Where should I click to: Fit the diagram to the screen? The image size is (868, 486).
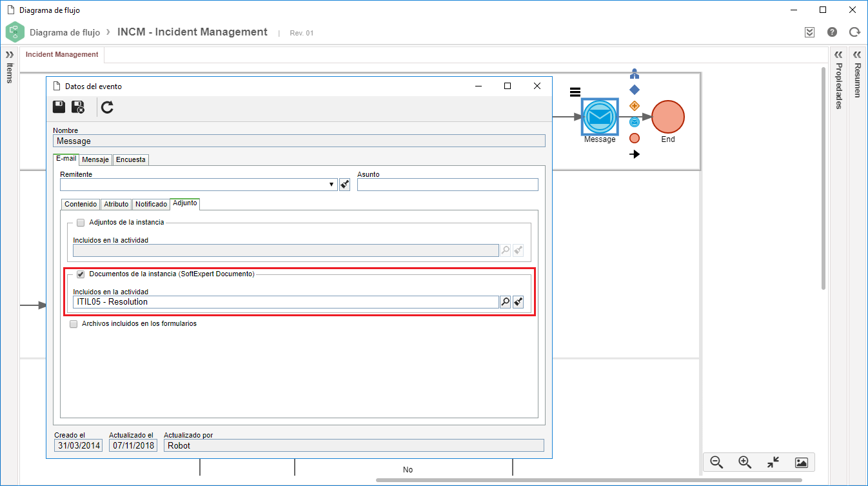(x=773, y=462)
